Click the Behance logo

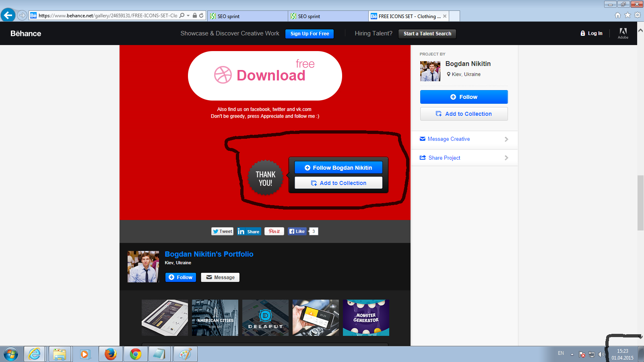point(26,33)
